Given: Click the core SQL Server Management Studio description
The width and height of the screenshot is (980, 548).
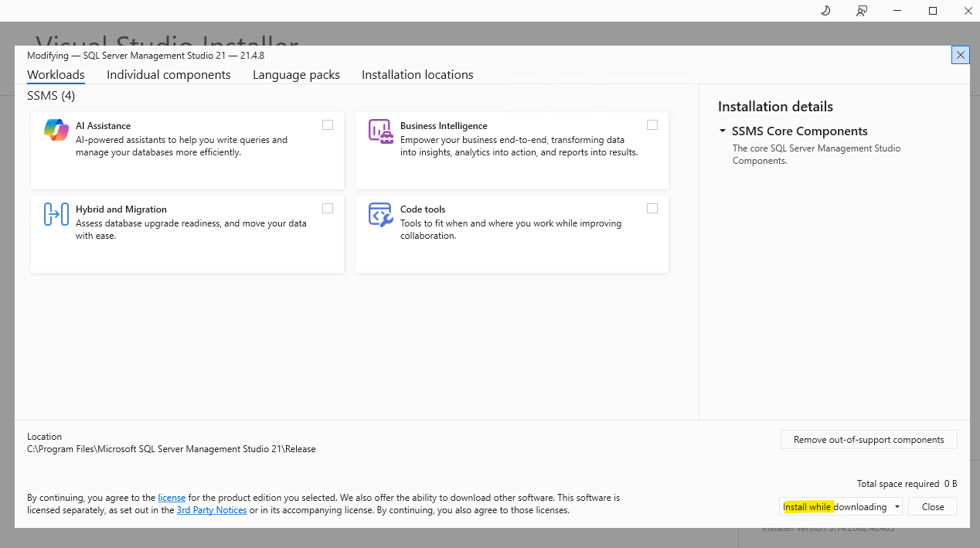Looking at the screenshot, I should coord(816,155).
